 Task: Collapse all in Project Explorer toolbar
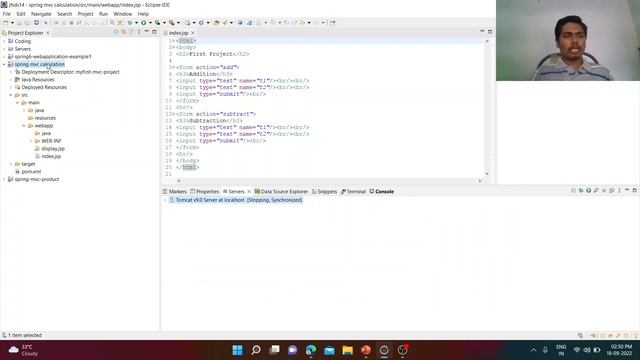pyautogui.click(x=116, y=32)
